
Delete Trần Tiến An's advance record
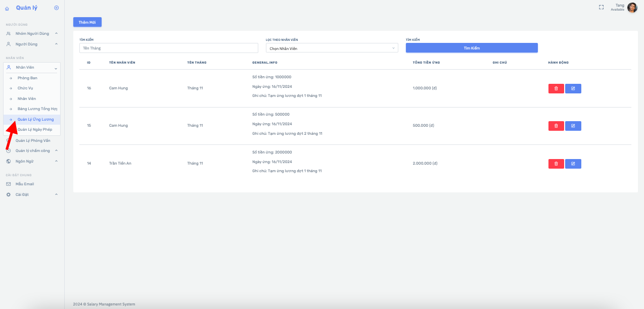pos(556,164)
